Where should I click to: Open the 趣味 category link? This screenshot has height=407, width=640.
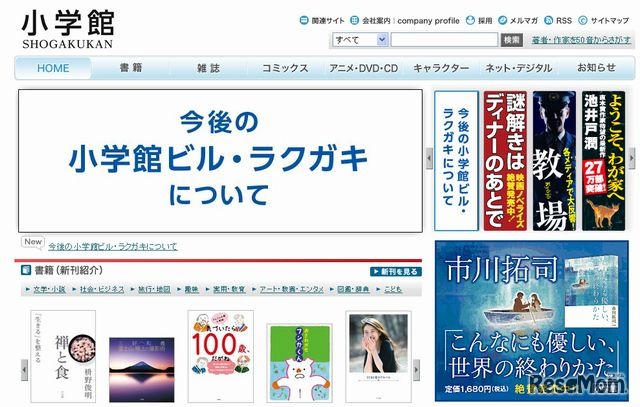click(191, 289)
